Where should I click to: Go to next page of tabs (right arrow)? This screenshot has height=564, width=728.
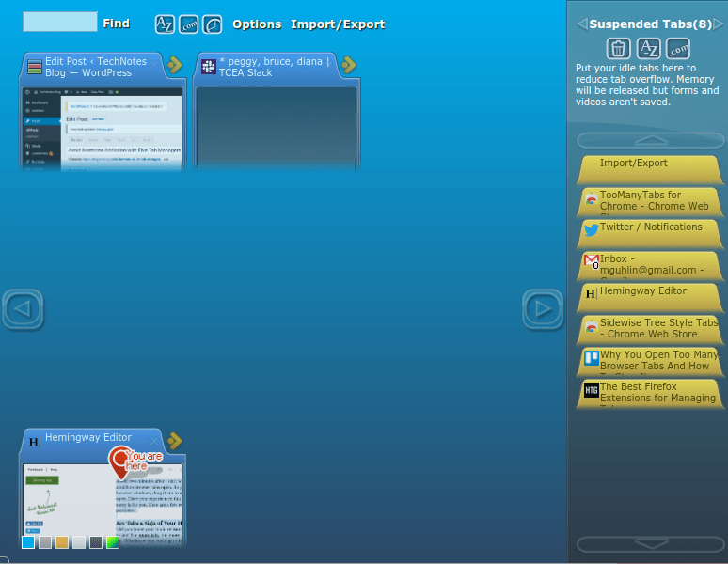tap(543, 309)
